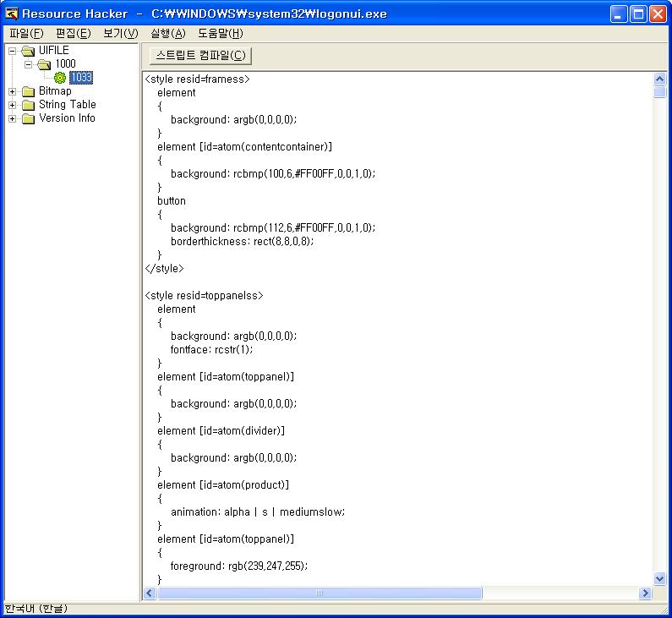
Task: Open the 편집(E) menu
Action: [73, 34]
